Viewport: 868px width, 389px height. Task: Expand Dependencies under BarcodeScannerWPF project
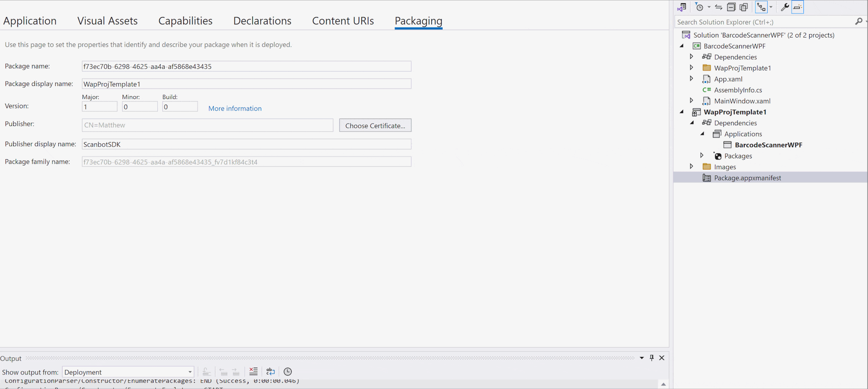tap(692, 57)
